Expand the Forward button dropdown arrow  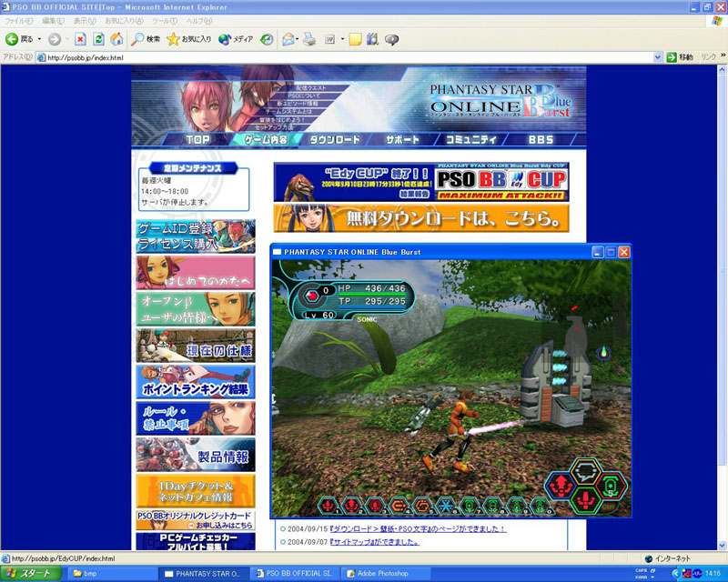[x=66, y=39]
